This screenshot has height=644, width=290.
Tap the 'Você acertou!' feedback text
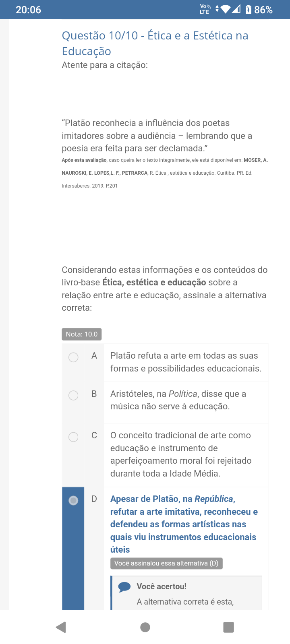[162, 586]
